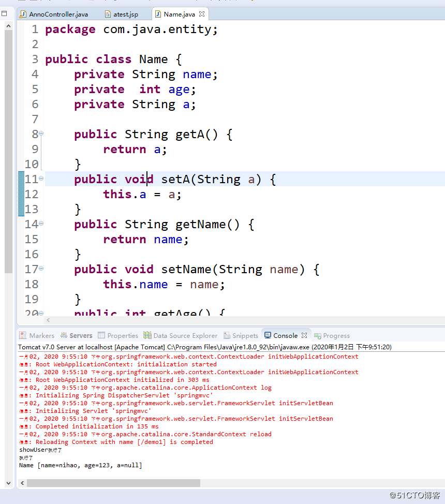This screenshot has width=445, height=504.
Task: Open the Properties view tab
Action: click(118, 336)
